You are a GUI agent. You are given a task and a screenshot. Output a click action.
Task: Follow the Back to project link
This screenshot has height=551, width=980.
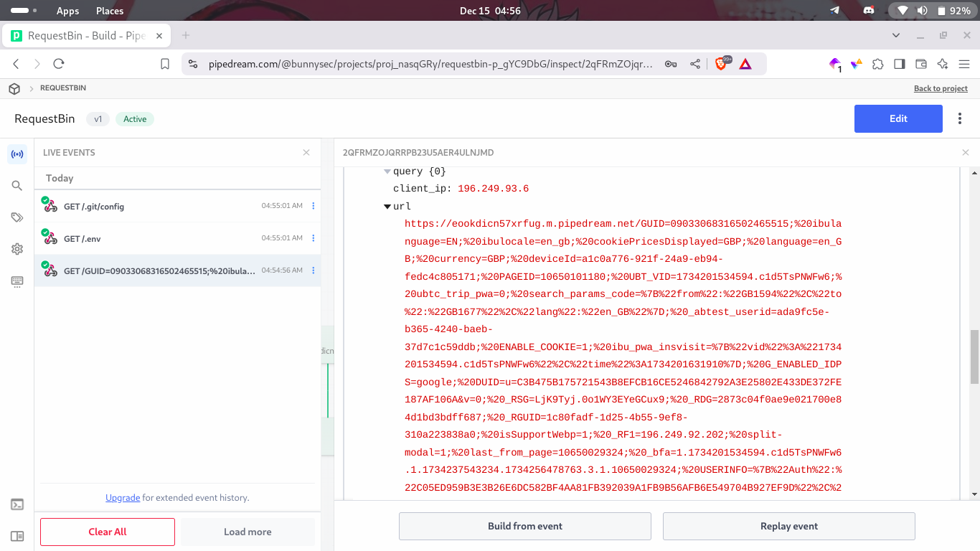pyautogui.click(x=940, y=88)
